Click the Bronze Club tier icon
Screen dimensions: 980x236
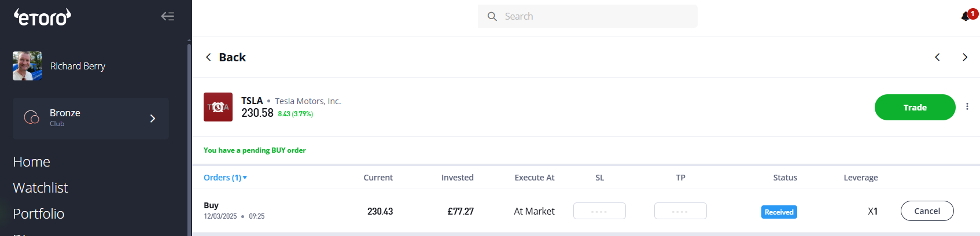coord(32,117)
